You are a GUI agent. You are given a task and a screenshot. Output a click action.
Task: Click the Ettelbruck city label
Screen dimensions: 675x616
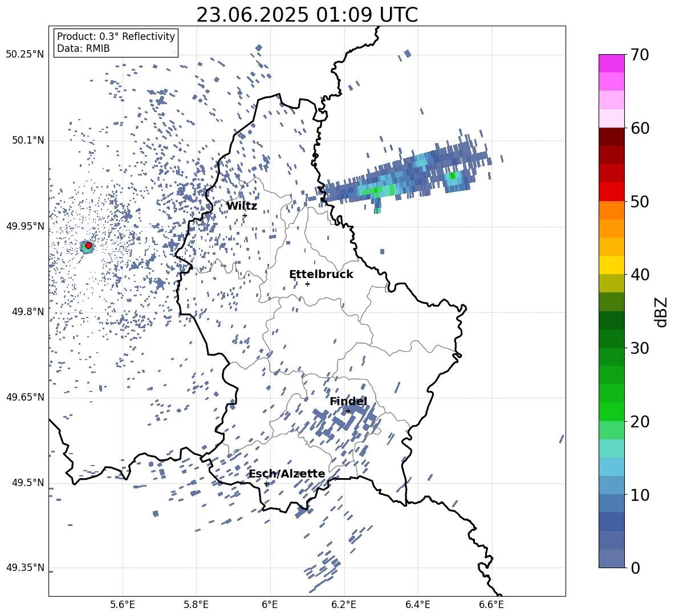[321, 275]
